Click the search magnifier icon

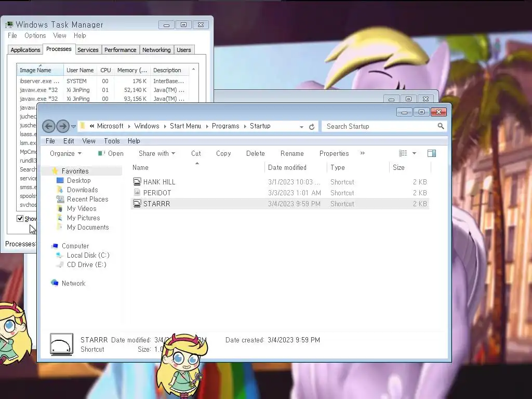point(441,126)
